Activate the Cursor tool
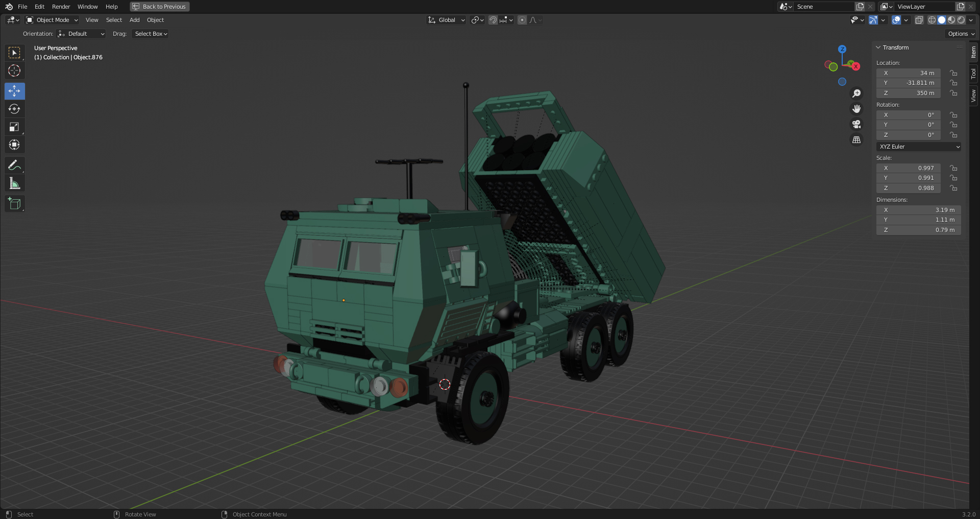The width and height of the screenshot is (980, 519). 14,70
